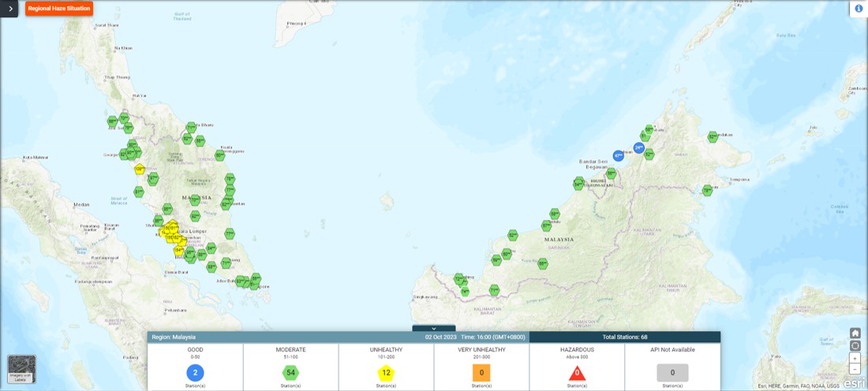868x391 pixels.
Task: Select the blue Good stations circle
Action: (x=195, y=372)
